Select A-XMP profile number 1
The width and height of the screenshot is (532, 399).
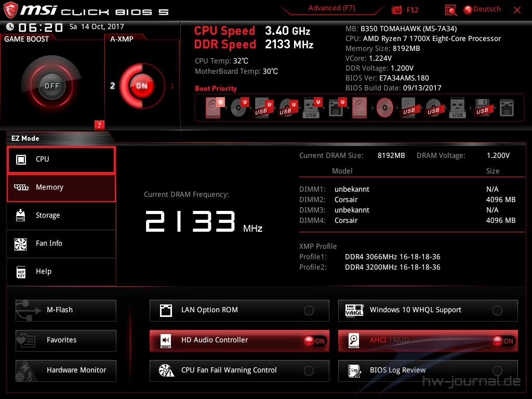[x=172, y=86]
